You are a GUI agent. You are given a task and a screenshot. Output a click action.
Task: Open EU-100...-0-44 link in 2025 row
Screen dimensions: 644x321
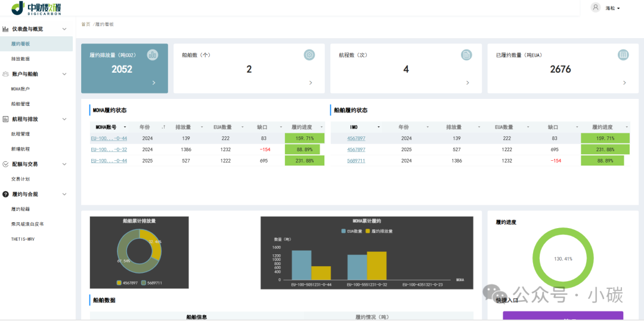pyautogui.click(x=109, y=161)
